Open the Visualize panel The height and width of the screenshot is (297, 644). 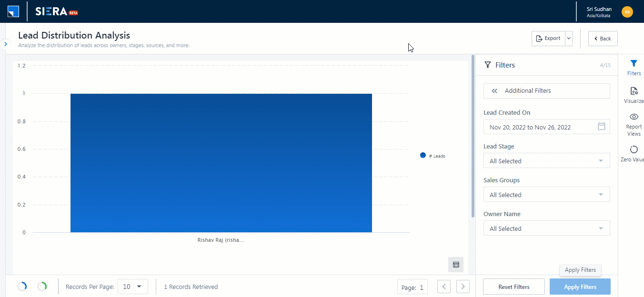(x=634, y=91)
